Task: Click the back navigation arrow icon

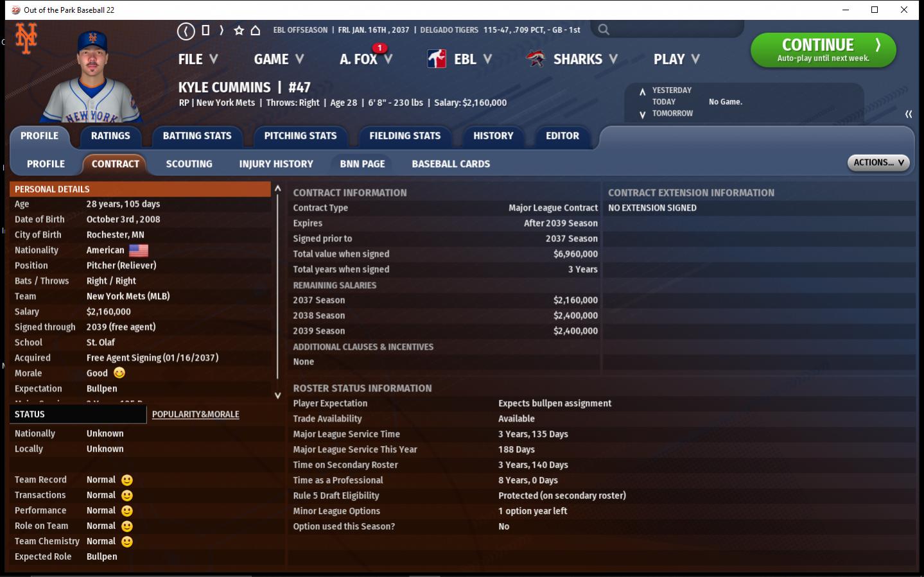Action: point(186,30)
